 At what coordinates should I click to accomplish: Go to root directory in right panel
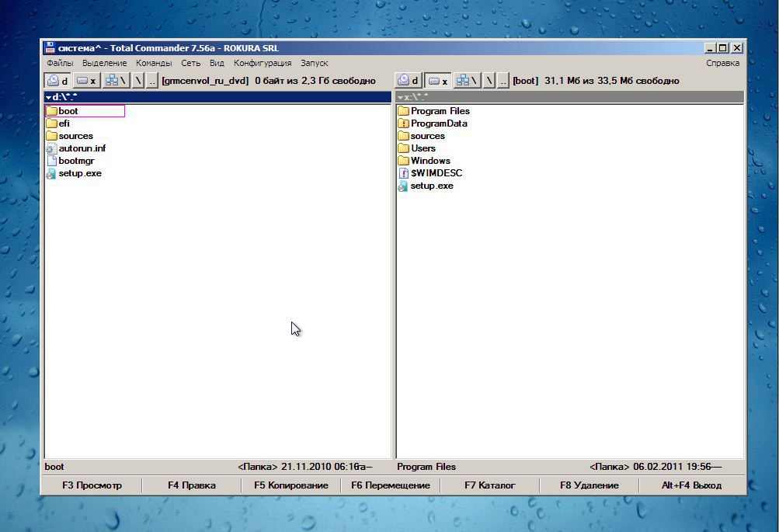pyautogui.click(x=489, y=81)
